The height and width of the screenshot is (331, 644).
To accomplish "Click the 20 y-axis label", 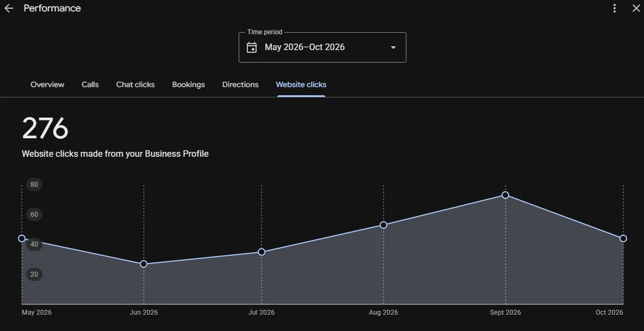I will (x=34, y=274).
